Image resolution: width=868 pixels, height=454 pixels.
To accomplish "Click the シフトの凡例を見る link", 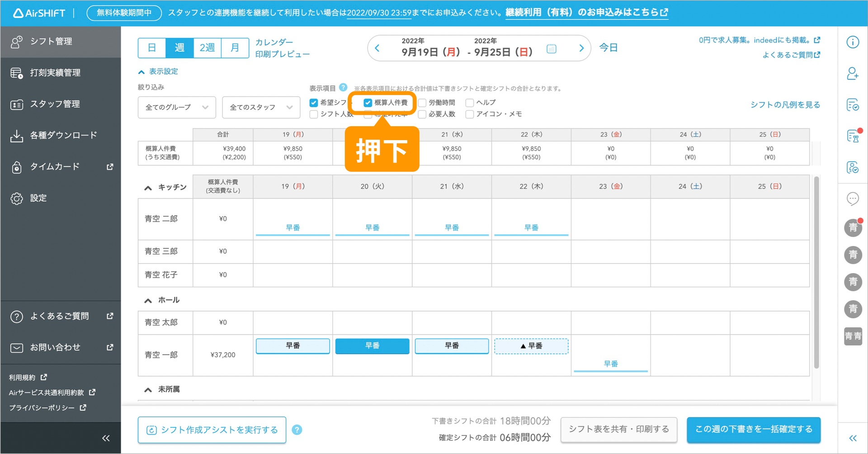I will pos(785,104).
